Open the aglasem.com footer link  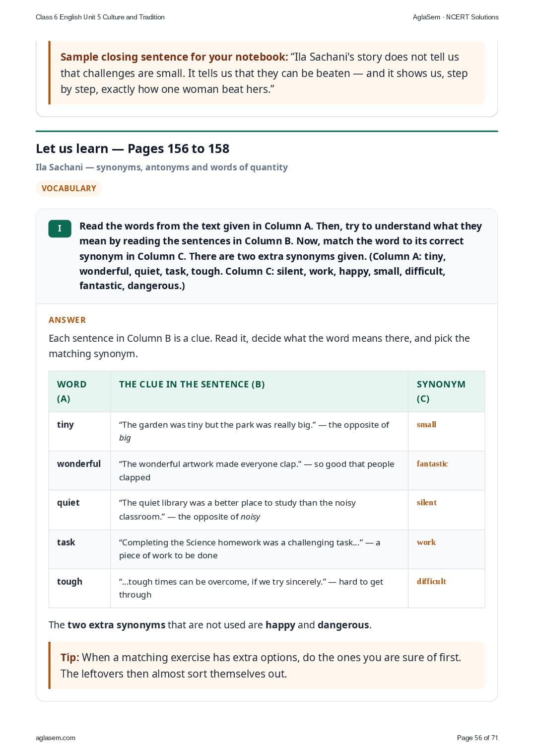click(56, 738)
